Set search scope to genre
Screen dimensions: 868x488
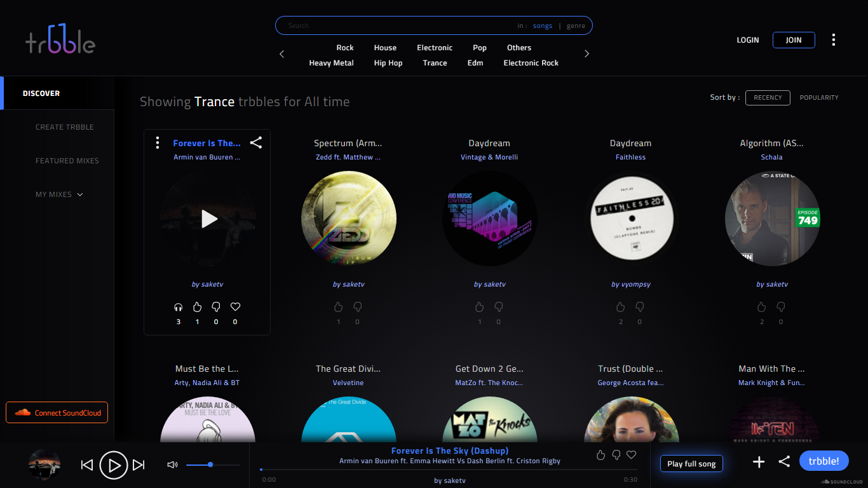pyautogui.click(x=576, y=26)
